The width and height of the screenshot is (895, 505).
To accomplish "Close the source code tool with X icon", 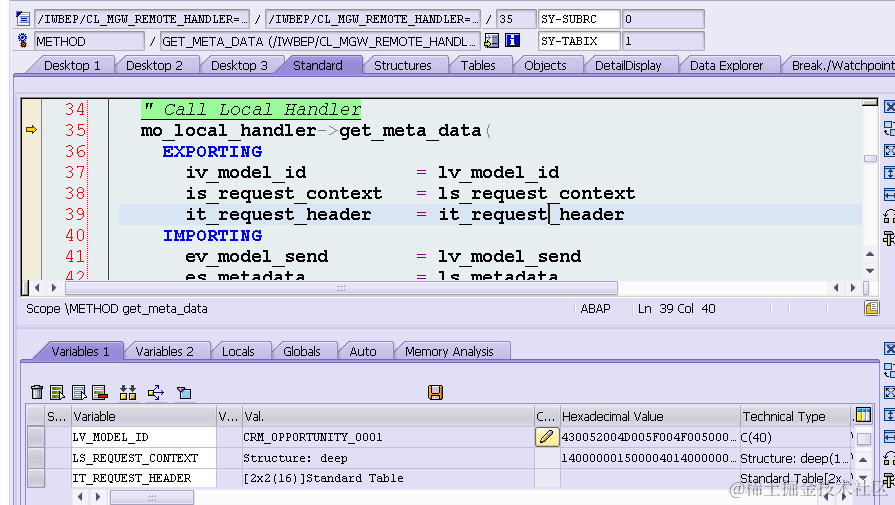I will (889, 107).
